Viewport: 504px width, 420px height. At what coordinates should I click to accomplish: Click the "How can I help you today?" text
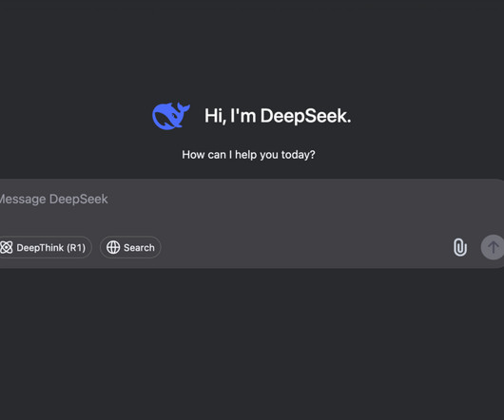pyautogui.click(x=248, y=155)
